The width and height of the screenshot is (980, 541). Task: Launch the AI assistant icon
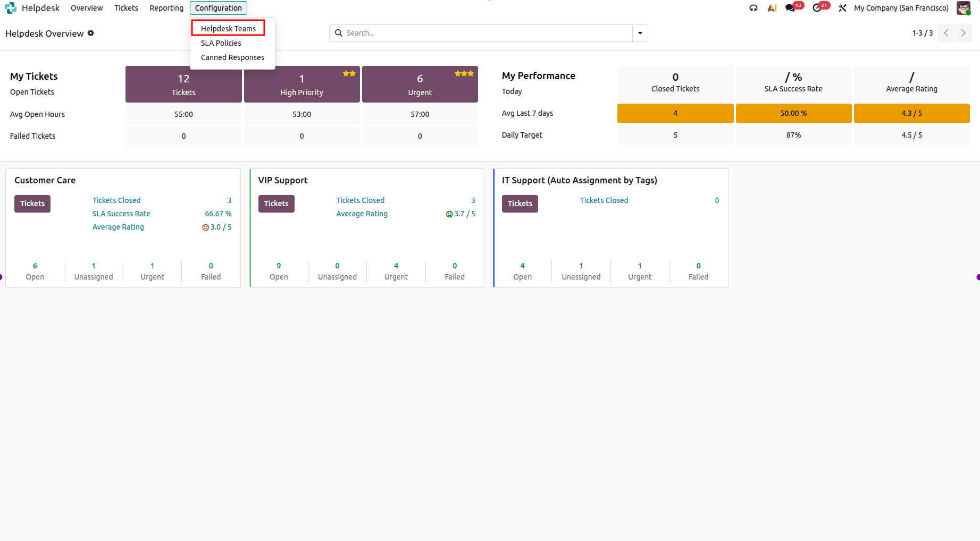(x=772, y=8)
